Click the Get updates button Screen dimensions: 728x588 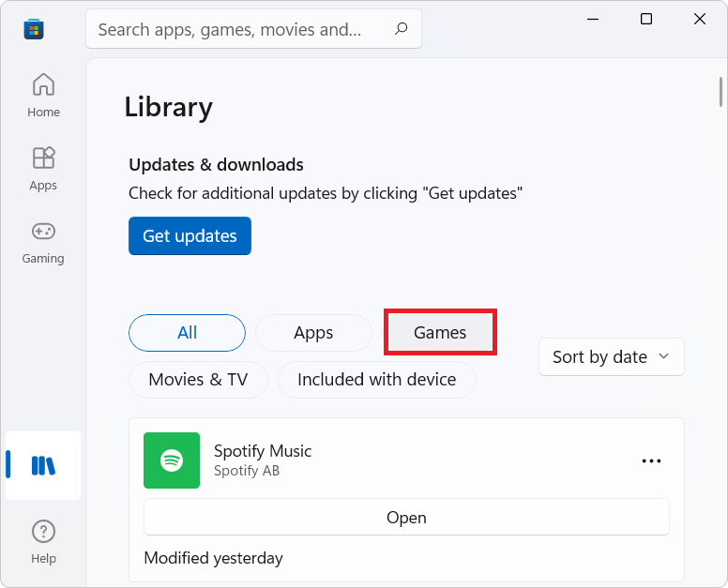click(x=190, y=236)
